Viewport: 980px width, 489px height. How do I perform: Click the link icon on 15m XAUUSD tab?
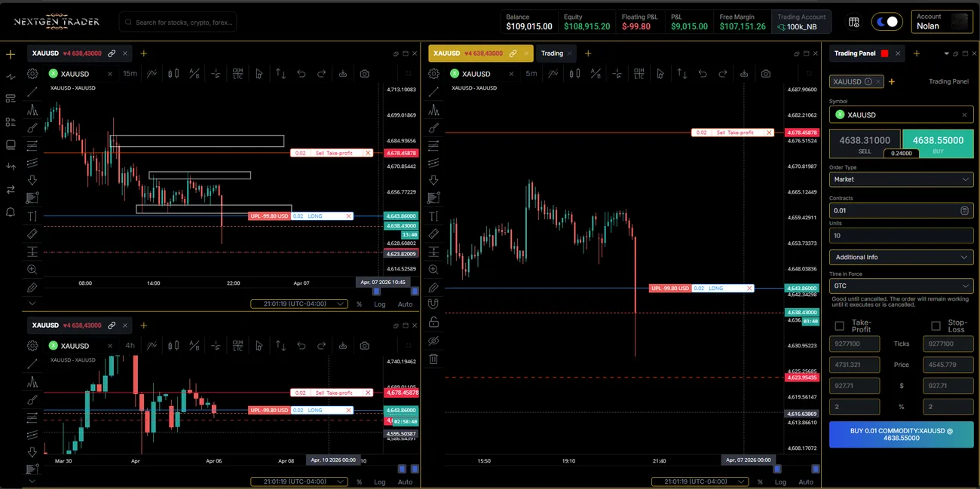tap(112, 53)
